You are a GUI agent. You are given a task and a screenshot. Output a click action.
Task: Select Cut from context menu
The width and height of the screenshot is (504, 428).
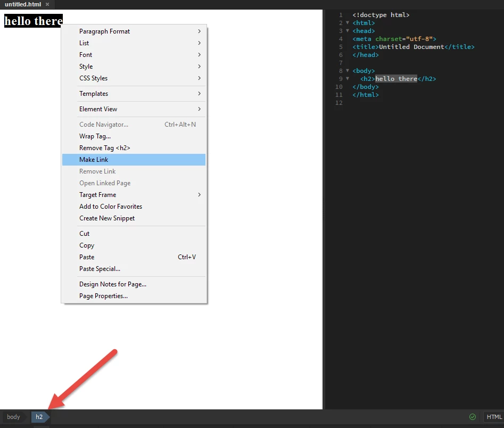(134, 234)
